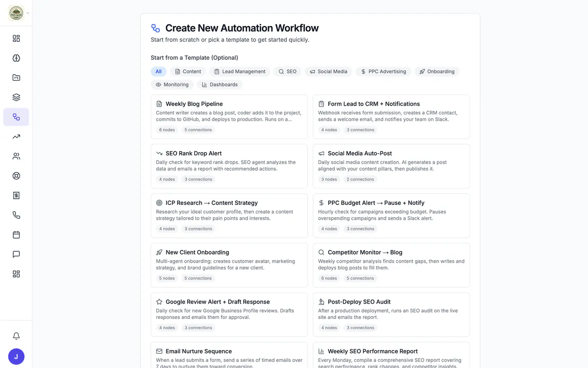Open the dashboard grid icon in sidebar
Image resolution: width=588 pixels, height=368 pixels.
[x=16, y=38]
